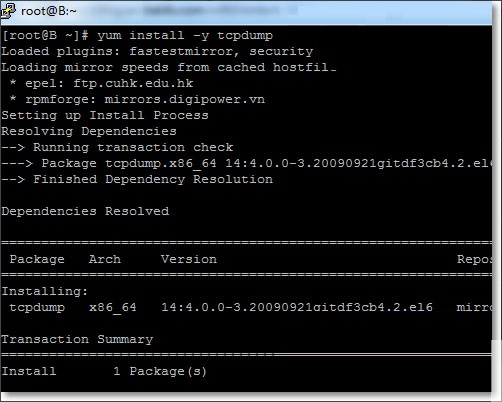502x402 pixels.
Task: Select the Loaded plugins line
Action: (157, 51)
